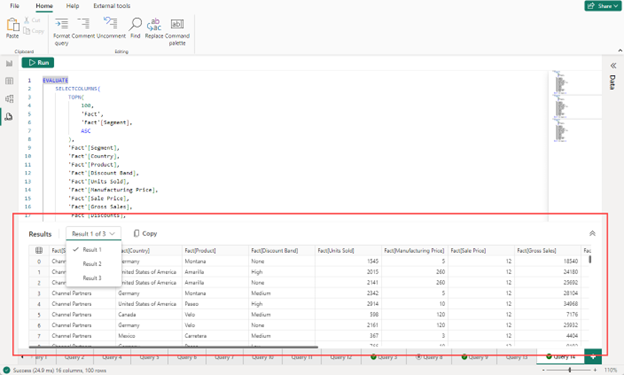
Task: Open the Help ribbon tab
Action: coord(72,6)
